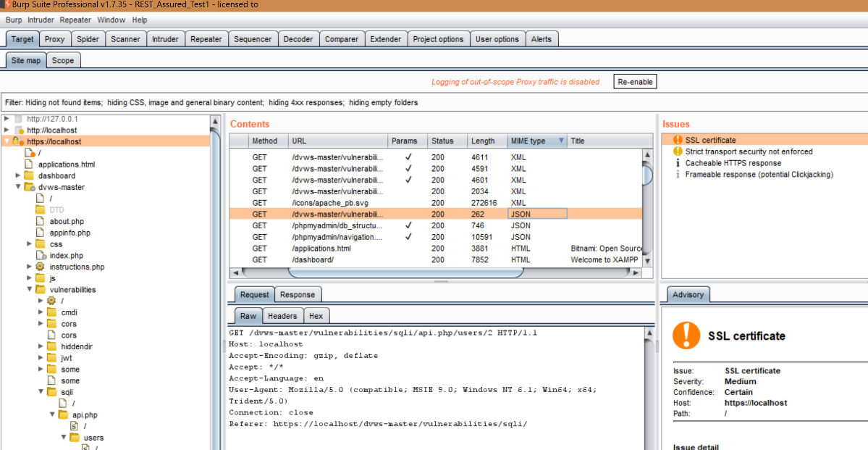Click the dvws-master folder icon

click(30, 187)
